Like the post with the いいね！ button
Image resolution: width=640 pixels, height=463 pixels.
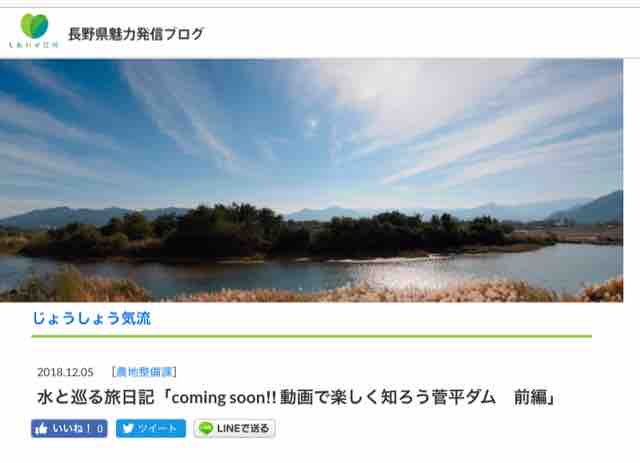[69, 429]
